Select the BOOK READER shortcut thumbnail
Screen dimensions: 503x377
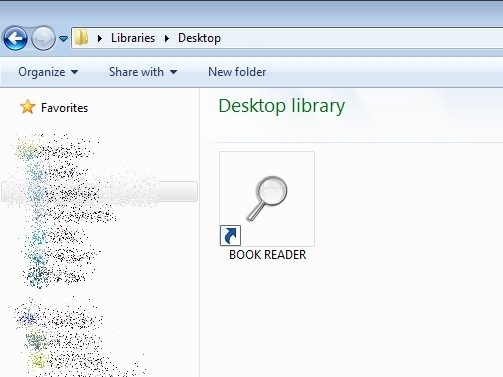[x=267, y=199]
